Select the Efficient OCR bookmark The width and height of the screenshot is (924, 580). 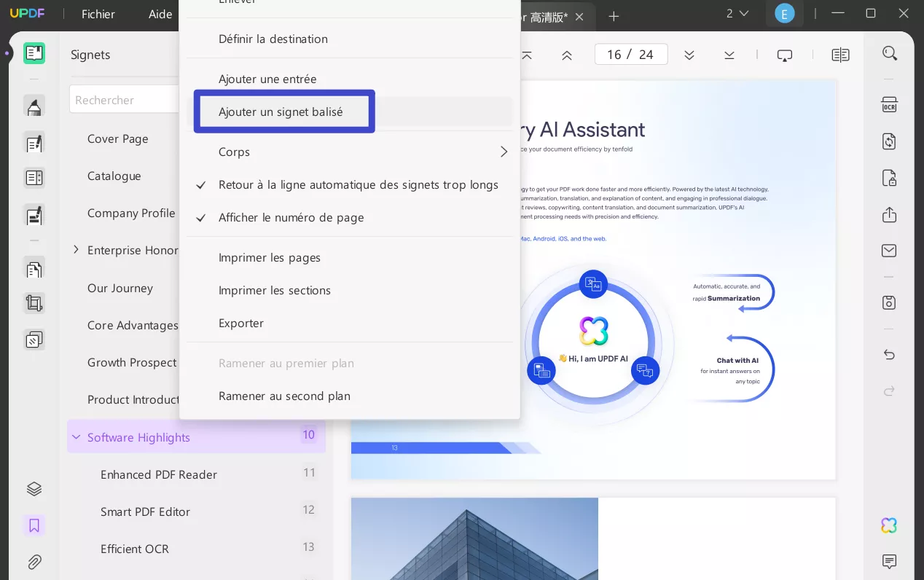pos(135,549)
